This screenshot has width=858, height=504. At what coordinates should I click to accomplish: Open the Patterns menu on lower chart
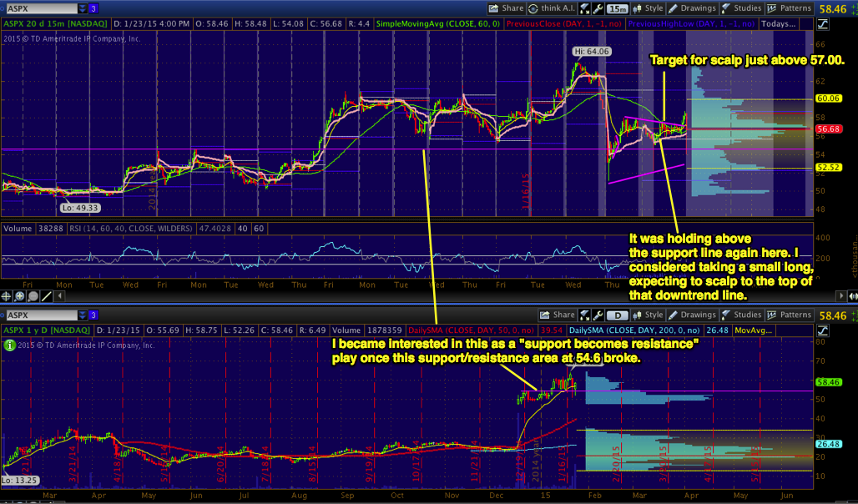click(x=790, y=315)
